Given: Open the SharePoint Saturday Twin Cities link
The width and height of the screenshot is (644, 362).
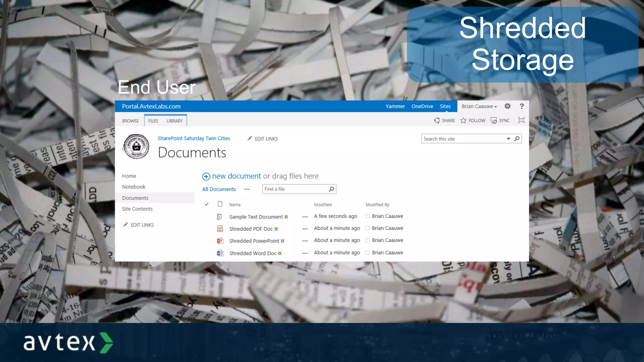Looking at the screenshot, I should (x=194, y=138).
